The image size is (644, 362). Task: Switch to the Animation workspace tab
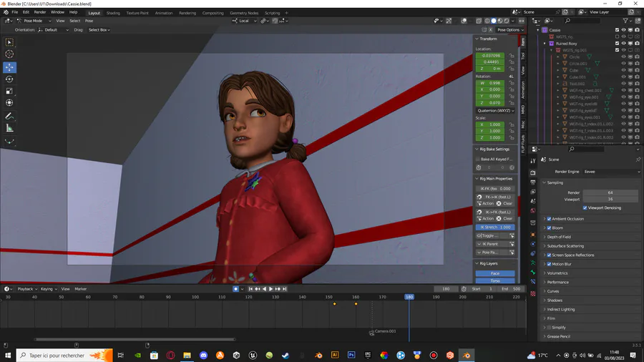click(x=163, y=13)
